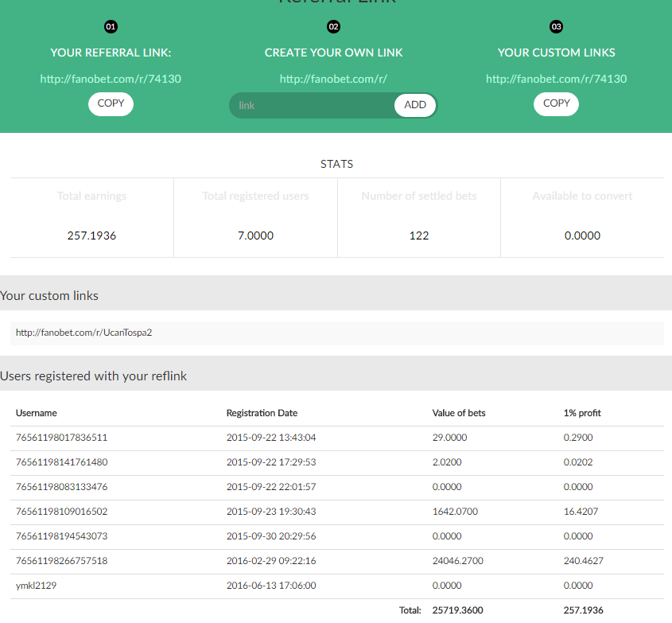This screenshot has width=672, height=623.
Task: Select the 2.0200 bet value
Action: tap(447, 462)
